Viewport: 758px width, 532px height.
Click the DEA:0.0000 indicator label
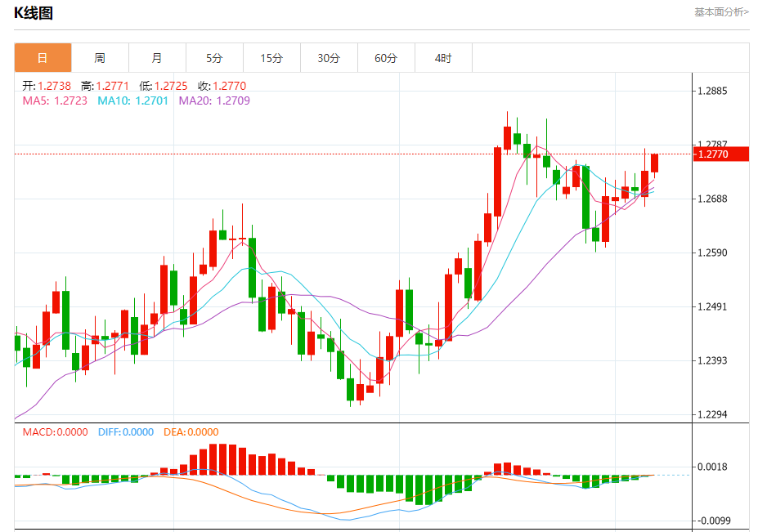pyautogui.click(x=191, y=432)
